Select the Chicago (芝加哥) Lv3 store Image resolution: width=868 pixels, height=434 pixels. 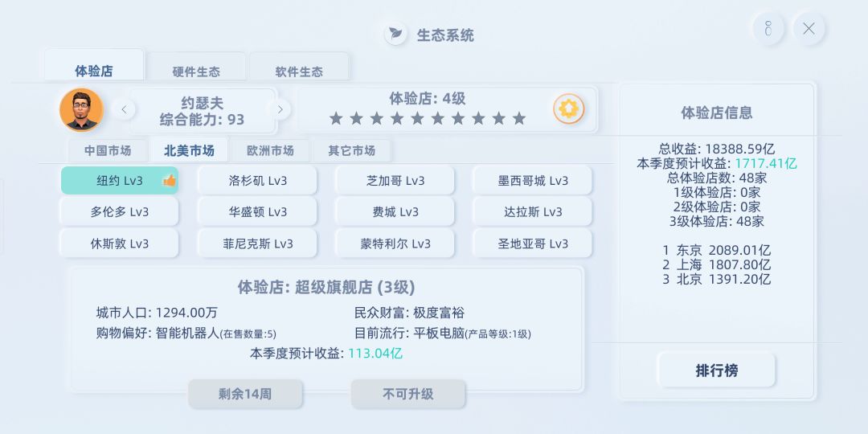tap(395, 181)
